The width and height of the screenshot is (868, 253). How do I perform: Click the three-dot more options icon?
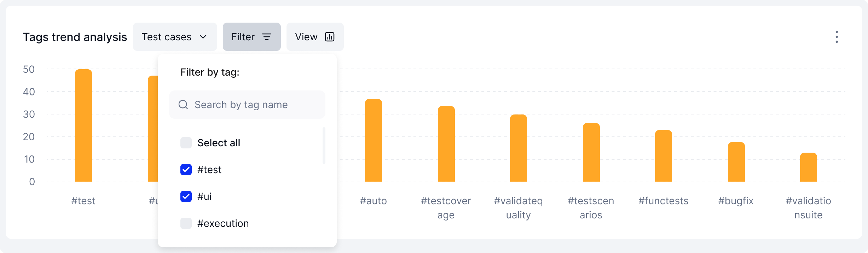click(837, 37)
